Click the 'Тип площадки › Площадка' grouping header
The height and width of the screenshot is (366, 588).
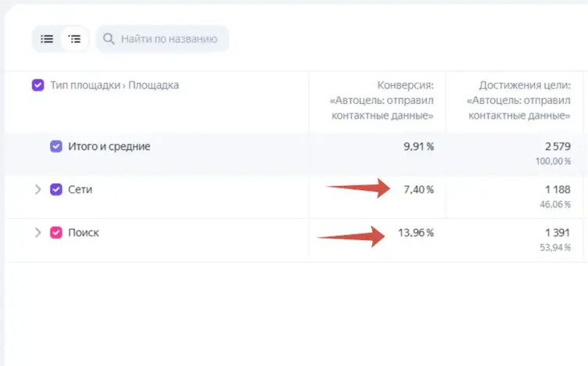click(x=114, y=85)
